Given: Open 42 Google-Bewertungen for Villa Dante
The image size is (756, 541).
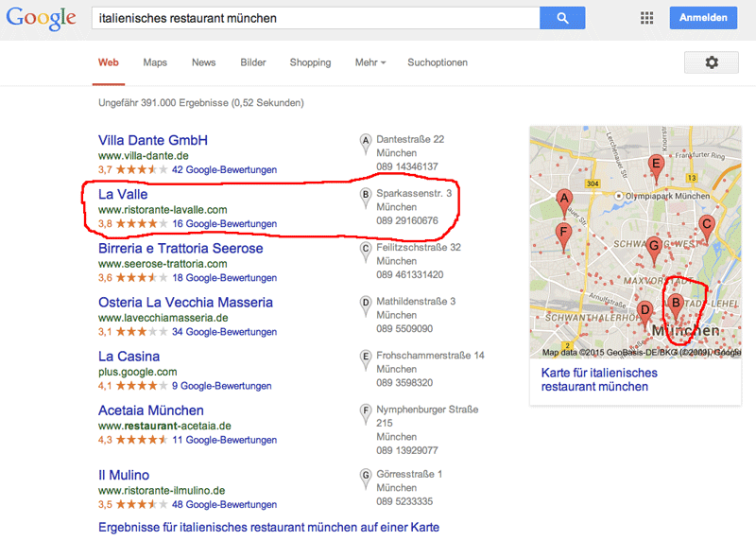Looking at the screenshot, I should [224, 170].
